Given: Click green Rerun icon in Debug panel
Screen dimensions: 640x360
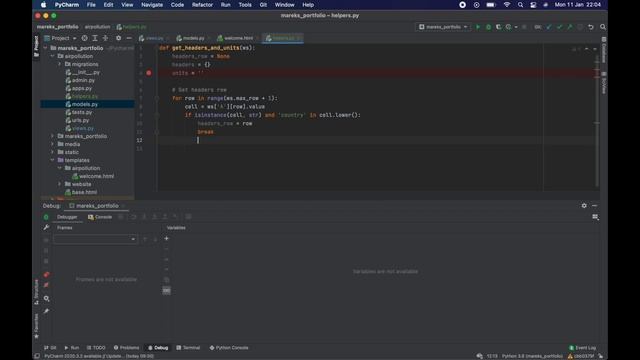Looking at the screenshot, I should (46, 217).
